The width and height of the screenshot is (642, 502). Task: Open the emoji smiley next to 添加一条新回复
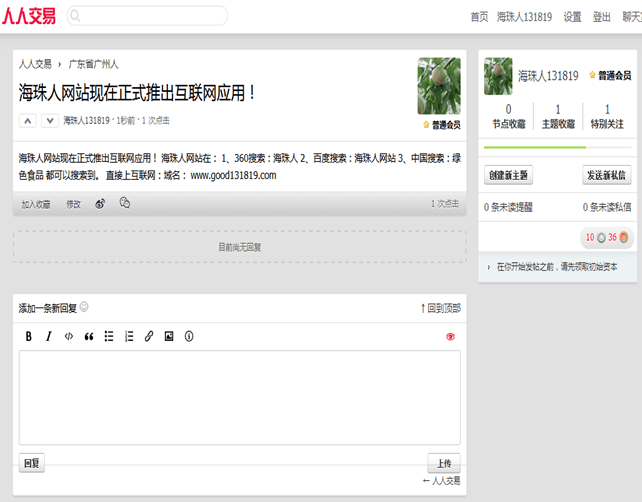click(84, 307)
